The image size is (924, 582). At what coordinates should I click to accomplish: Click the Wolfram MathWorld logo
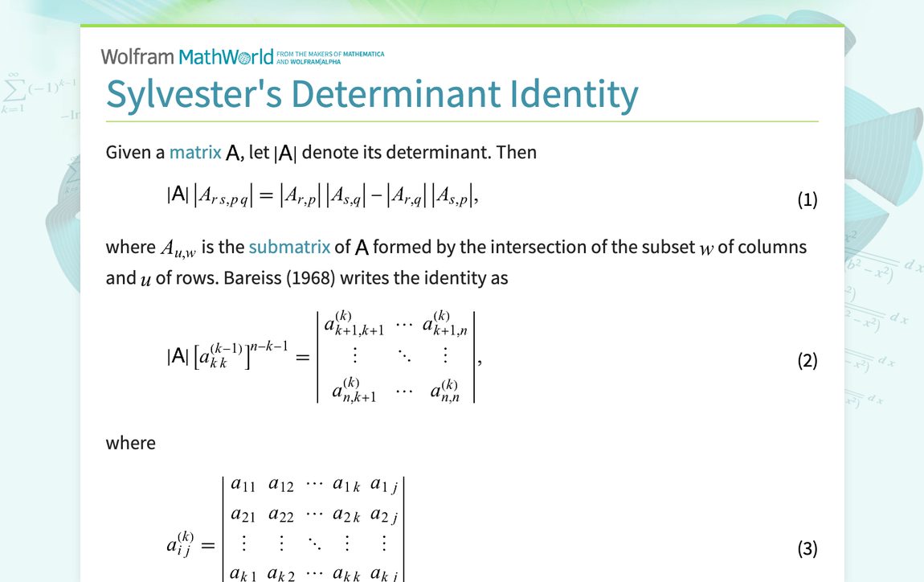click(x=187, y=57)
